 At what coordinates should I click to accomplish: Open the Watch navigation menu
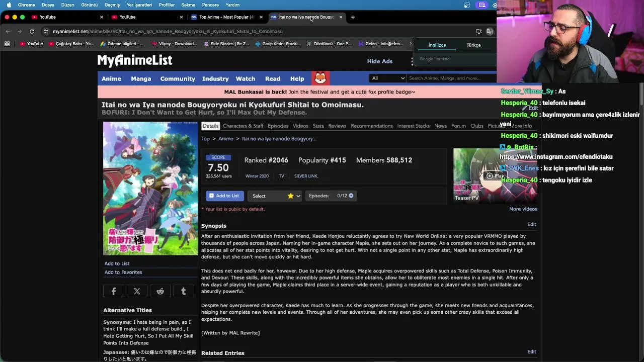click(246, 78)
